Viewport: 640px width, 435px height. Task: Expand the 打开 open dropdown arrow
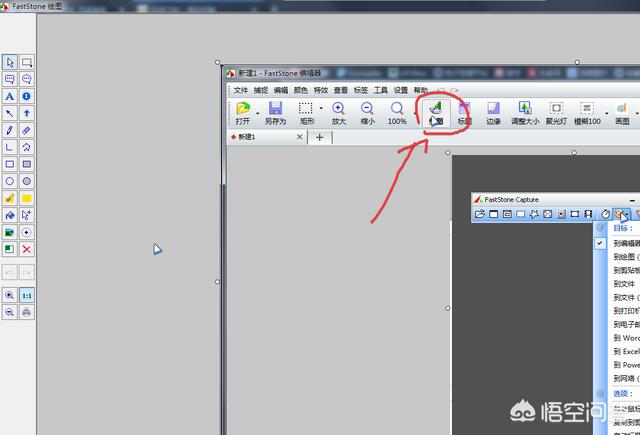[257, 112]
